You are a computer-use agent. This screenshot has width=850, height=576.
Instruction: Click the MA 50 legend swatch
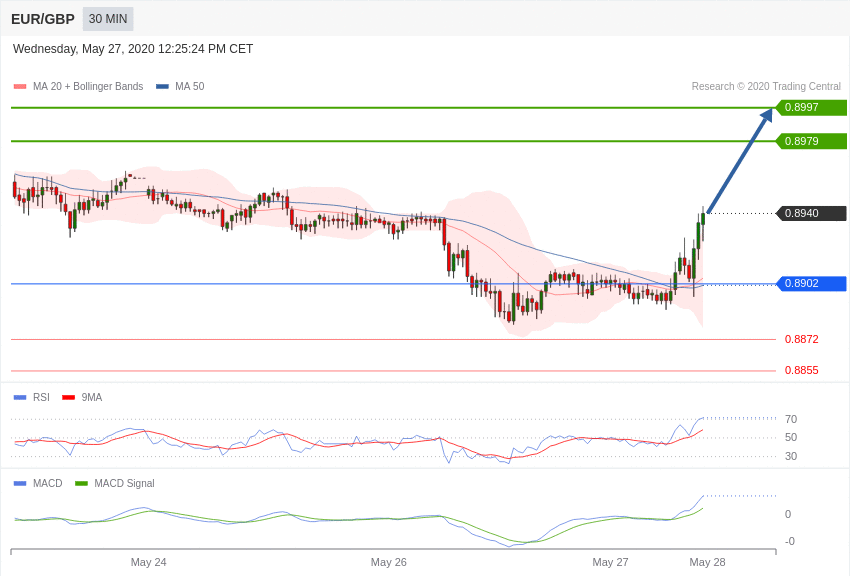click(x=162, y=87)
